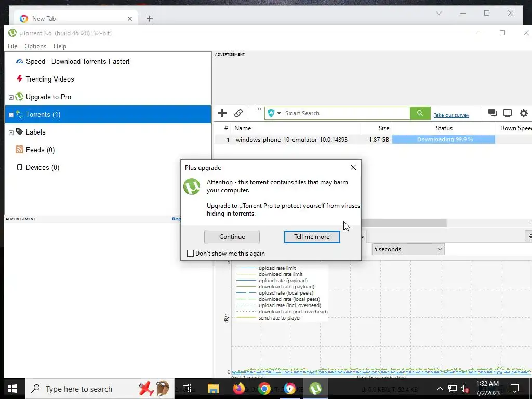Click into the Smart Search input field
The image size is (532, 399).
[346, 113]
